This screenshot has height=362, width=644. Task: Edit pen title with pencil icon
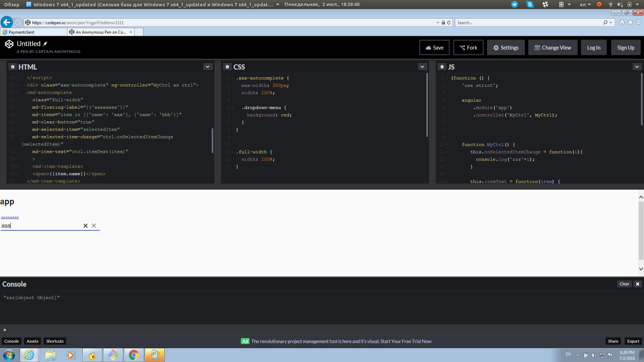point(45,44)
